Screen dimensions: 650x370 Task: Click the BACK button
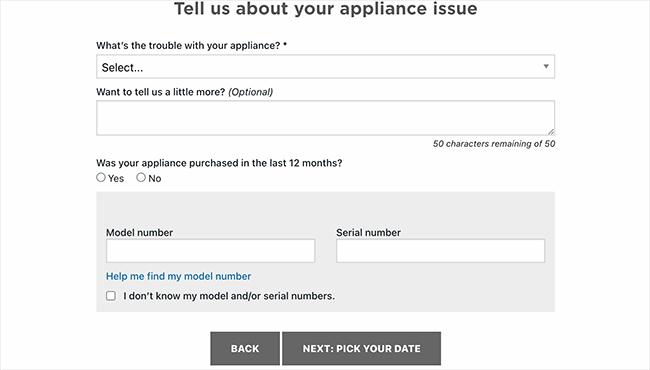click(x=245, y=348)
